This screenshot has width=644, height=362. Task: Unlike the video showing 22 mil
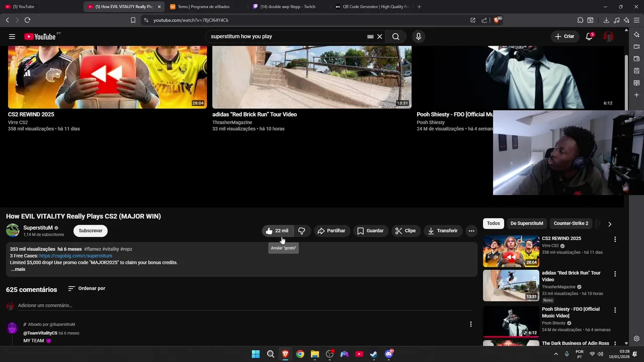coord(277,231)
